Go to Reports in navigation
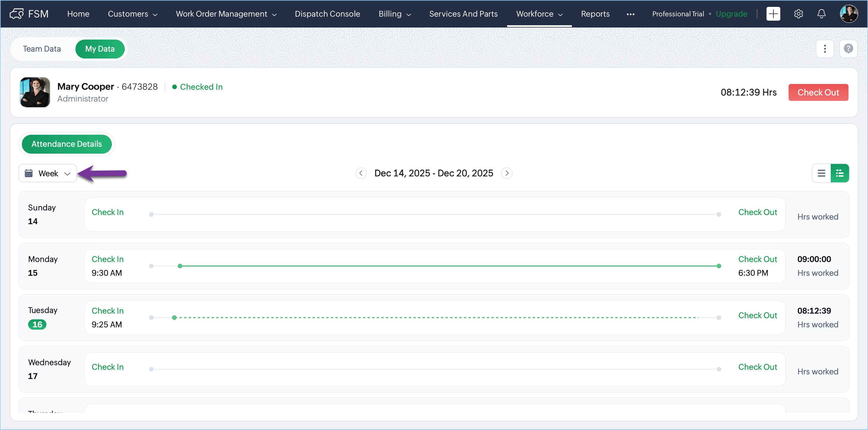868x430 pixels. [x=595, y=14]
